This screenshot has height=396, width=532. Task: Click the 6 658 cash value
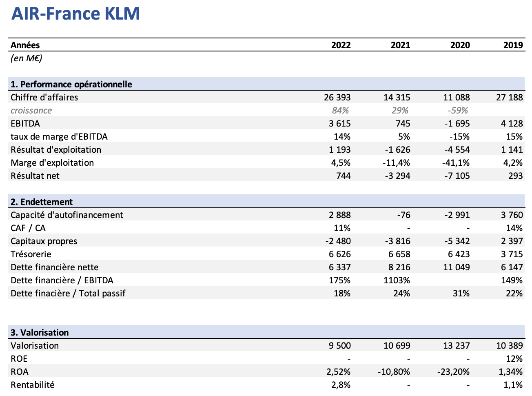pos(399,254)
